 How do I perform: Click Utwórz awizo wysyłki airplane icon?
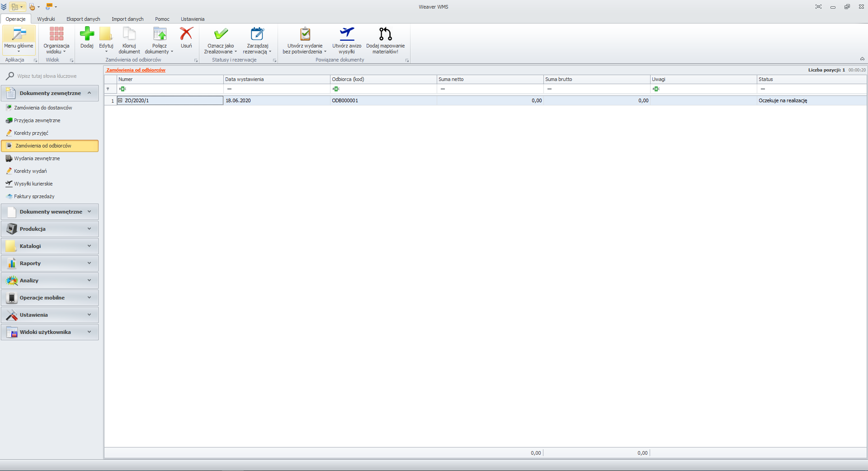point(347,34)
